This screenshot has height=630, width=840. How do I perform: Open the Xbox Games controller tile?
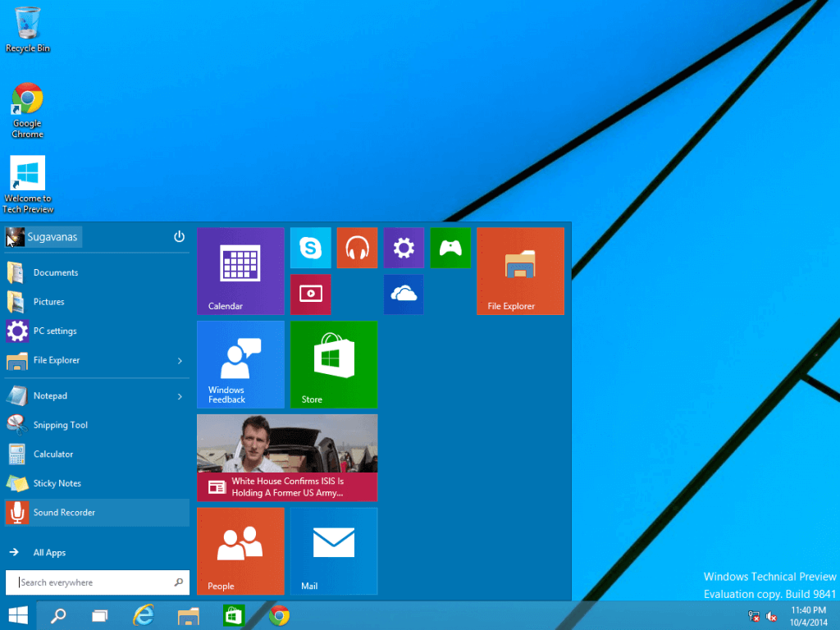pyautogui.click(x=450, y=248)
